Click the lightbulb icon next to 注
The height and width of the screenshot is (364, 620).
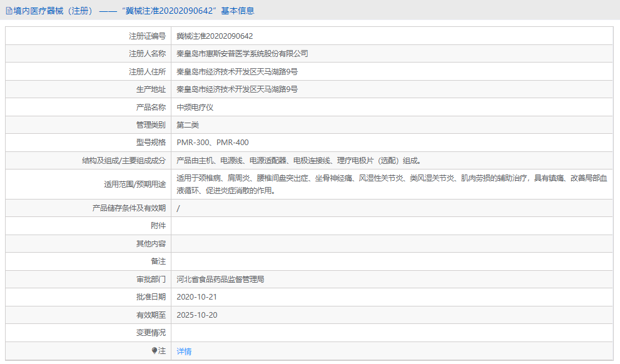[x=154, y=351]
